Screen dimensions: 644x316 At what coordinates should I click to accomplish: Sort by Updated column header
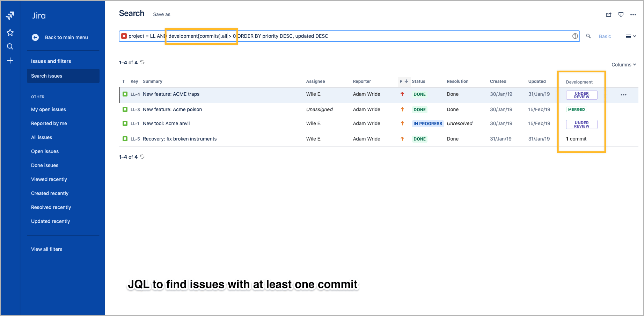click(537, 81)
